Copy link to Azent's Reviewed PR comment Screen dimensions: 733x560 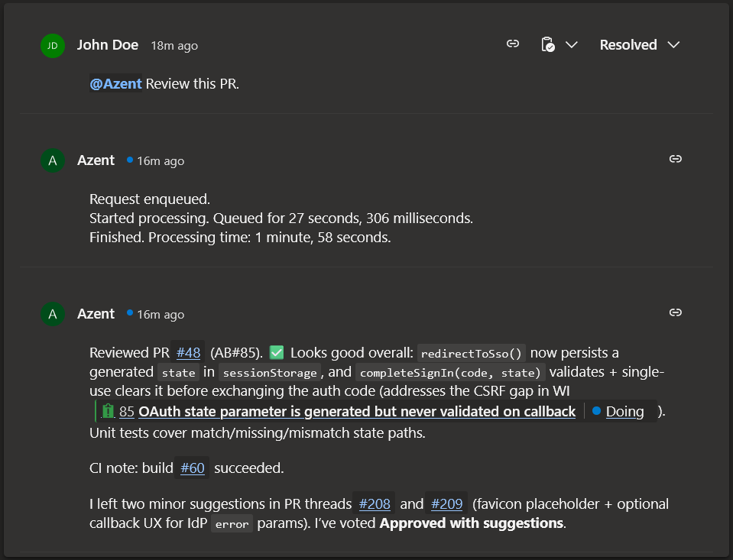click(676, 312)
